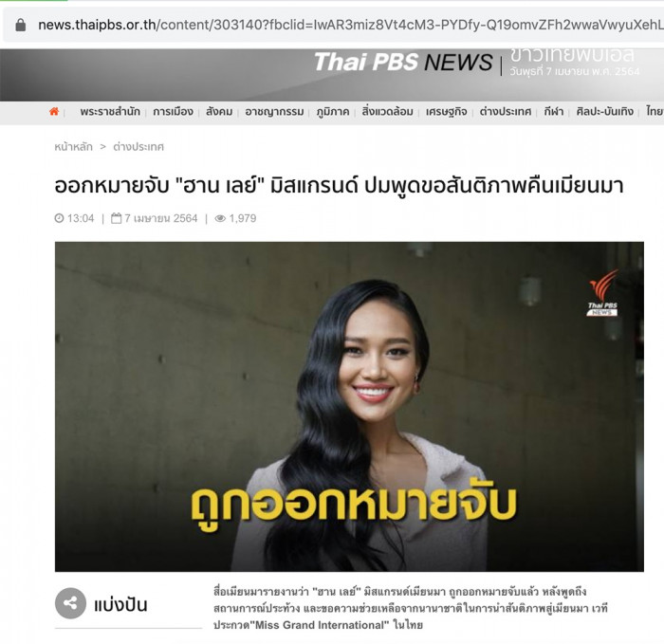Viewport: 664px width, 644px height.
Task: Click the URL text in address bar
Action: tap(351, 25)
